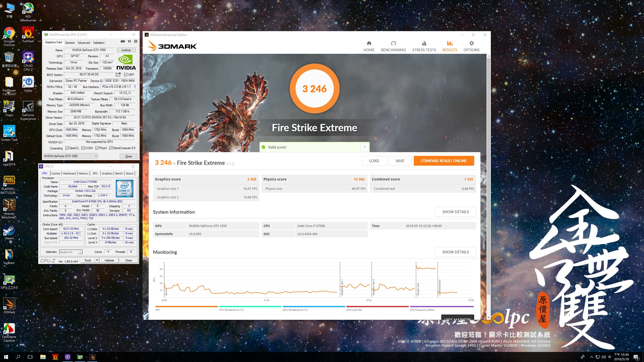Click the GPU-Z screenshot camera icon
The image size is (644, 362).
click(123, 41)
